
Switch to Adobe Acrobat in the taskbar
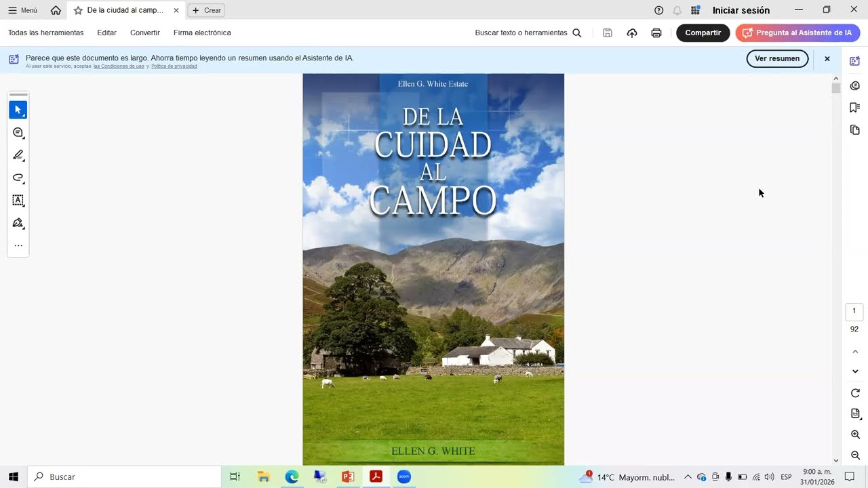(x=376, y=476)
